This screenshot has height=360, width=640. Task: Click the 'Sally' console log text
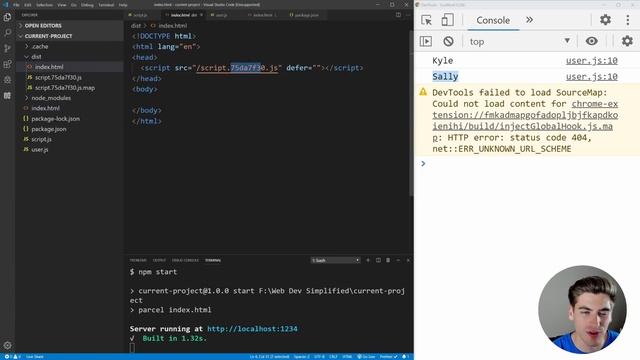coord(445,77)
